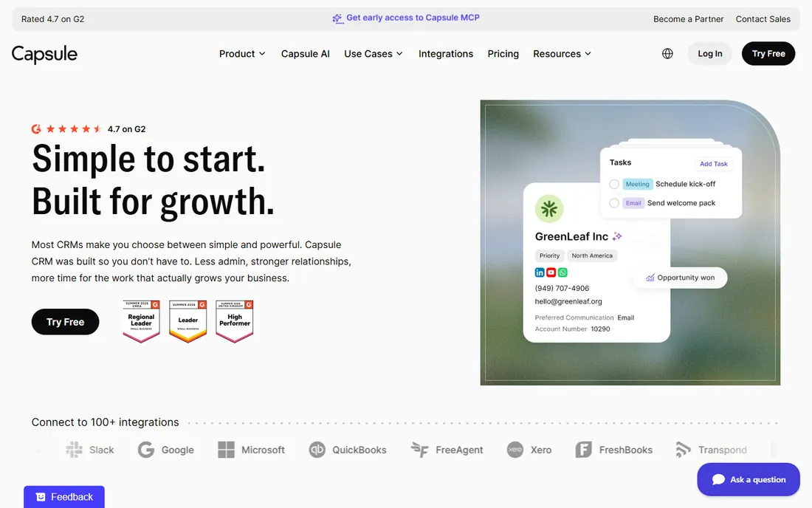Open the language globe icon
The width and height of the screenshot is (812, 508).
pyautogui.click(x=667, y=53)
